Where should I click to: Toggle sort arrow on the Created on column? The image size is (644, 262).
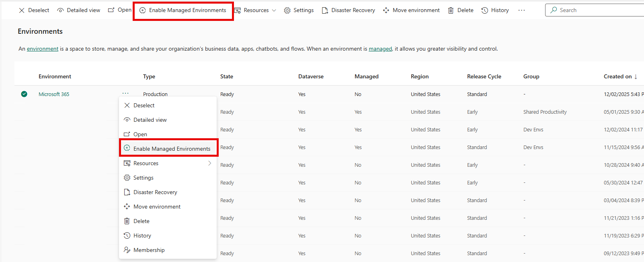[x=636, y=77]
